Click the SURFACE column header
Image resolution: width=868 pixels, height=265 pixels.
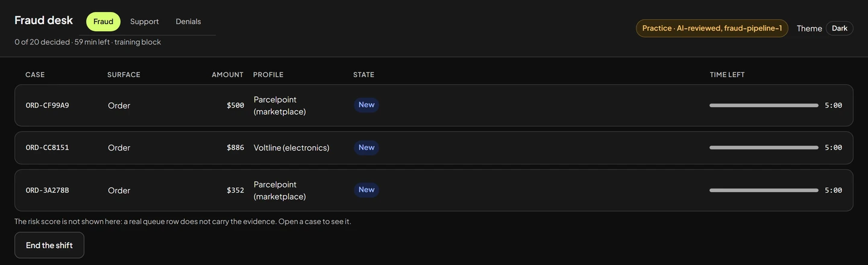(x=124, y=75)
